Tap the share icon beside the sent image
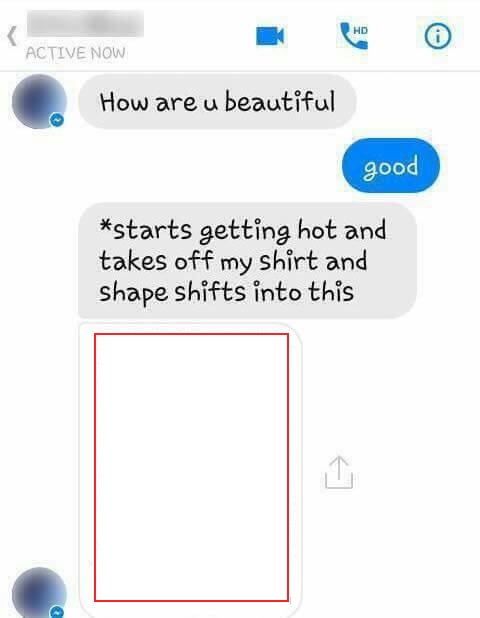This screenshot has height=618, width=480. [x=339, y=472]
